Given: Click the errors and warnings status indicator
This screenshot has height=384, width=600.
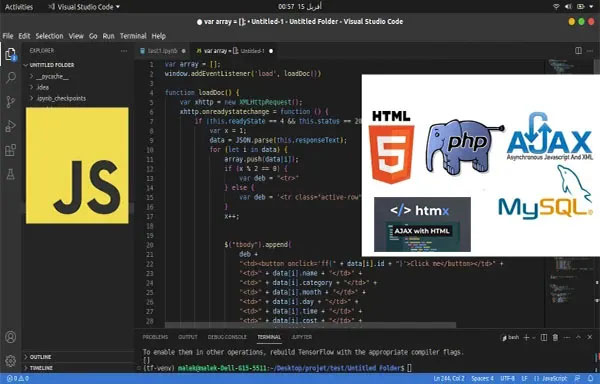Looking at the screenshot, I should [18, 379].
